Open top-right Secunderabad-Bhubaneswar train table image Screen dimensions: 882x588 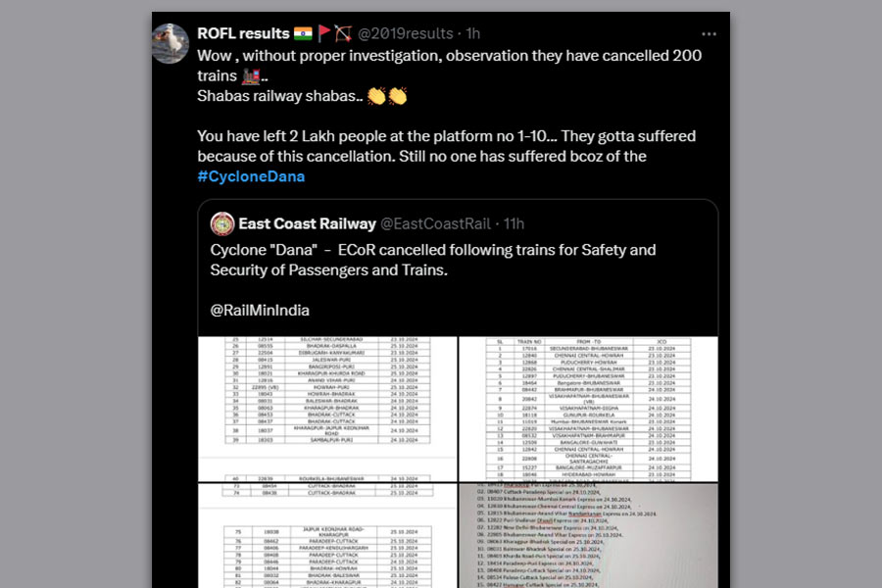[x=588, y=408]
